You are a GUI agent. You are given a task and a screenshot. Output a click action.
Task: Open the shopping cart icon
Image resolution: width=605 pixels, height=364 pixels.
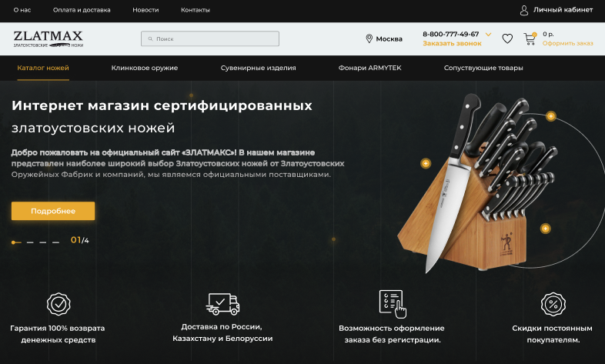[530, 39]
